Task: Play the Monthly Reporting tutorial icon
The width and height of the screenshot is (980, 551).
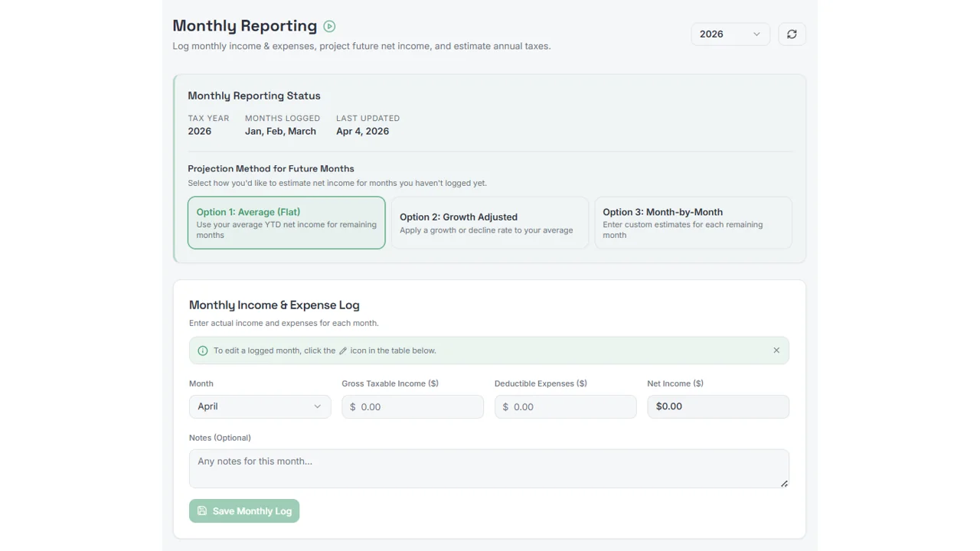Action: tap(329, 26)
